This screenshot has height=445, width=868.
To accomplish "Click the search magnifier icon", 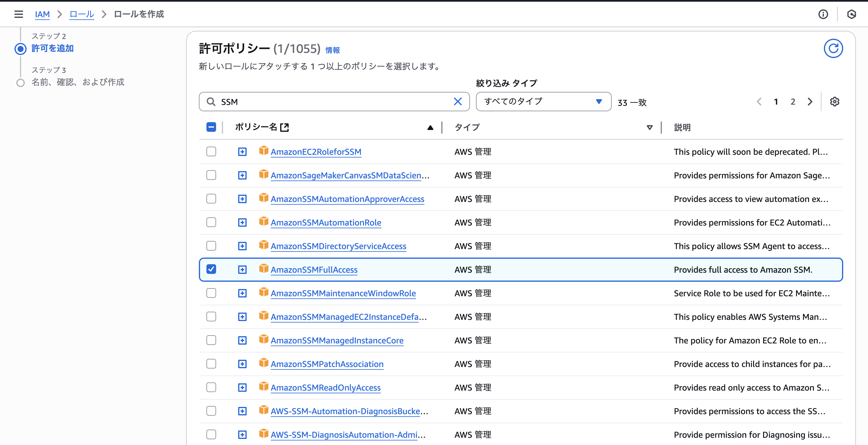I will (211, 102).
